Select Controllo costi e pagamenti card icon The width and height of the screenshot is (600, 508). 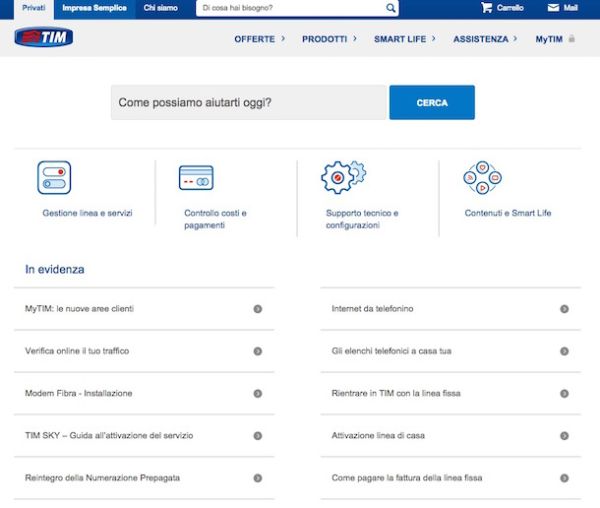click(x=196, y=178)
